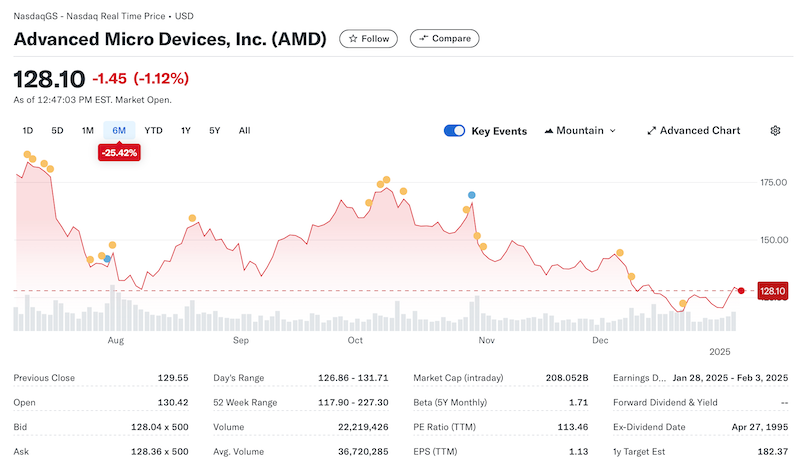Click the Day's Range value 126.86 - 131.71
The image size is (800, 467).
point(353,378)
